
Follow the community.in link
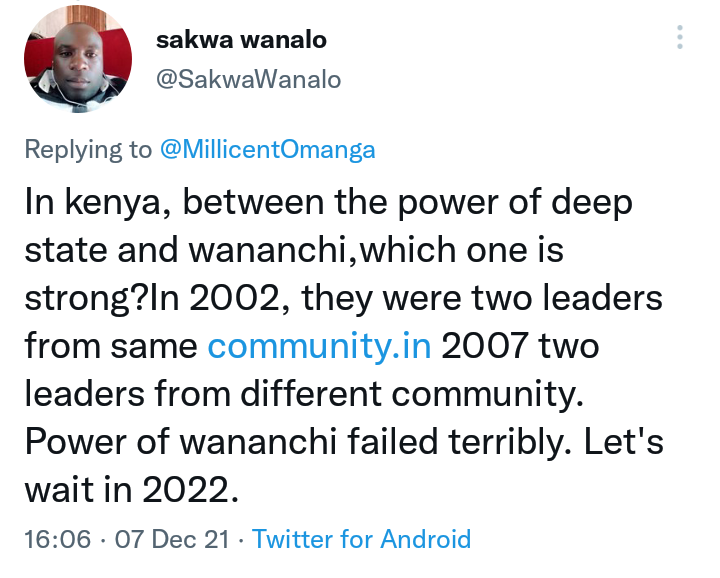(x=320, y=345)
